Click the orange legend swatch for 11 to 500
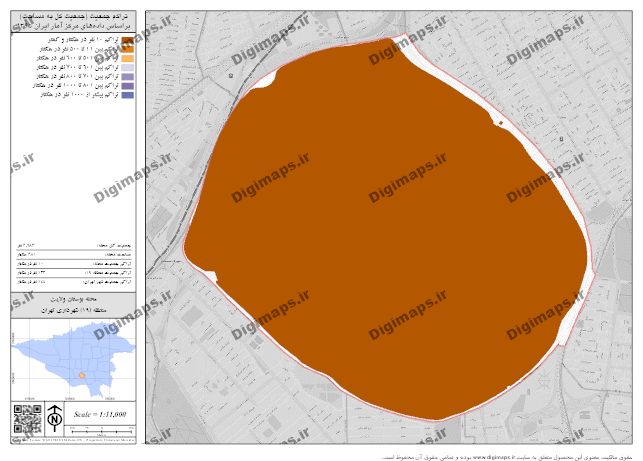This screenshot has height=461, width=643. pos(128,49)
